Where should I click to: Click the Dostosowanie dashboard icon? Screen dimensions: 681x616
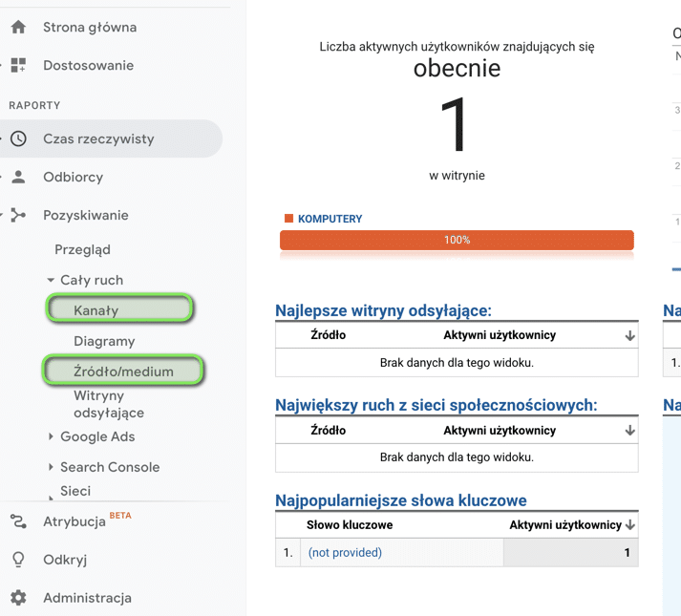pos(18,66)
